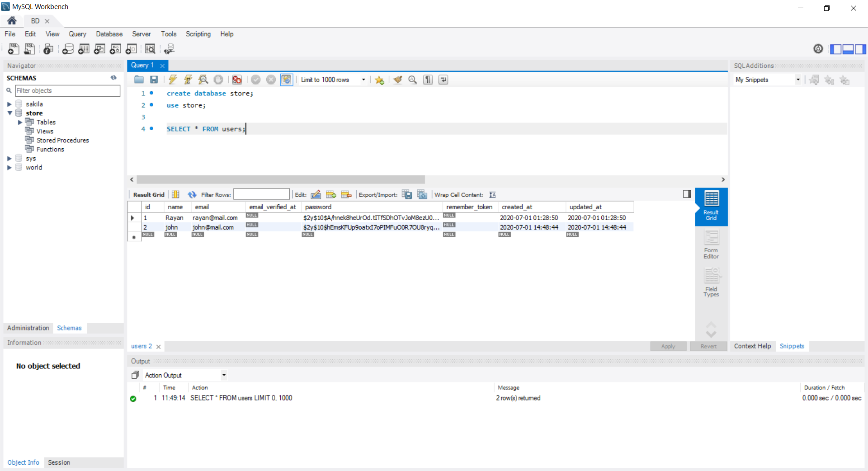Open the Limit to 1000 rows dropdown
This screenshot has height=471, width=868.
[363, 80]
